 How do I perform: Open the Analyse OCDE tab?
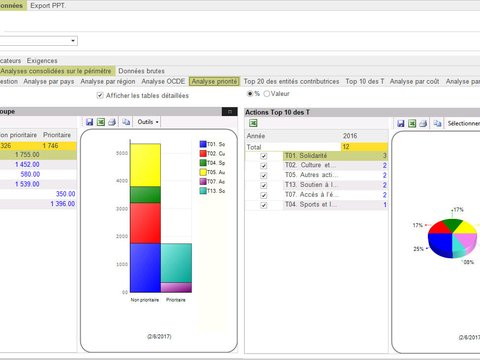pos(163,81)
